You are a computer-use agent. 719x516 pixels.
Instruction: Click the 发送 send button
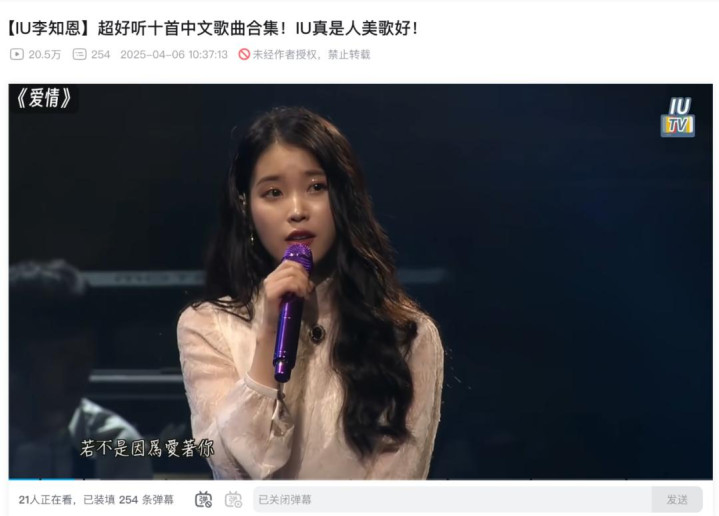click(677, 499)
